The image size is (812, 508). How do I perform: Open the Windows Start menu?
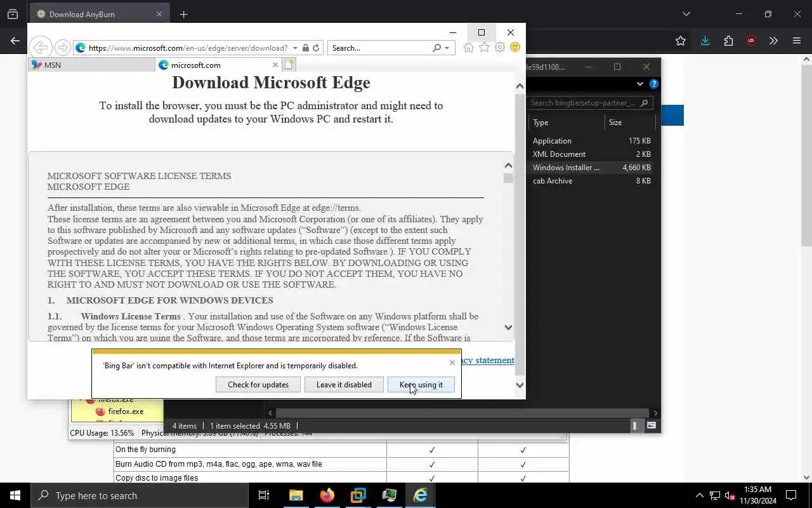tap(15, 495)
